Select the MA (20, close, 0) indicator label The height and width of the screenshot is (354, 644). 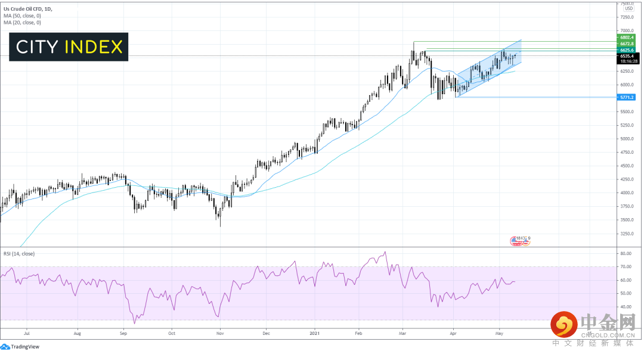coord(22,23)
